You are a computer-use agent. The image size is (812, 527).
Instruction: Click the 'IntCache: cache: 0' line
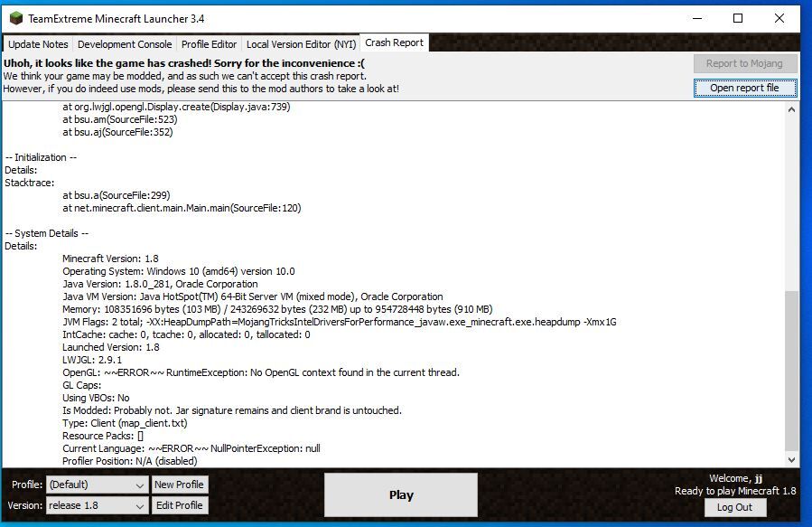coord(186,334)
